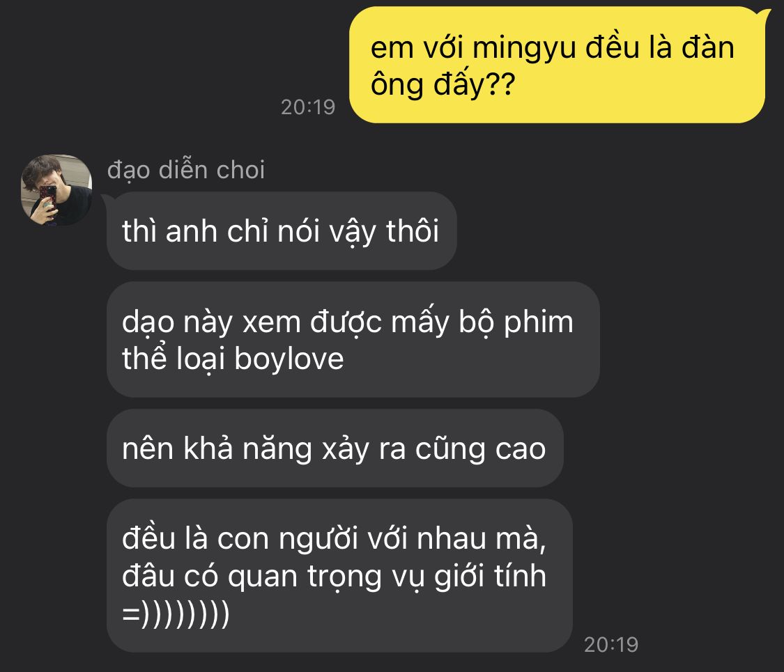
Task: Click the word boylove in gray message
Action: [x=289, y=359]
